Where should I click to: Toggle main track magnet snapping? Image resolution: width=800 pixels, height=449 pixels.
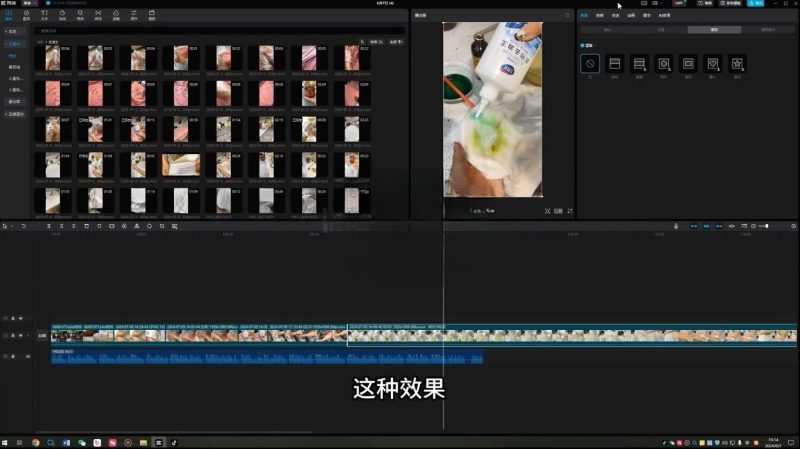click(694, 226)
